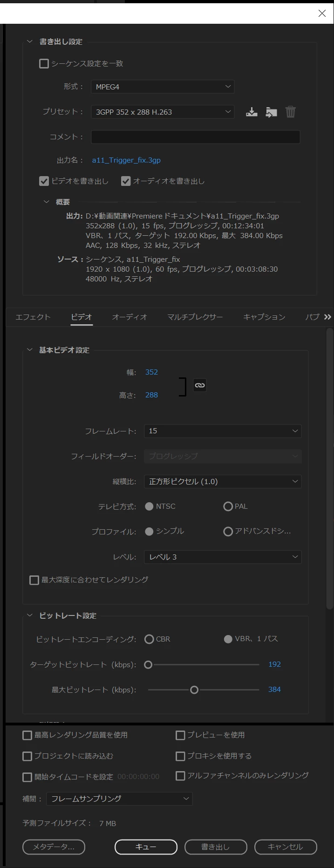Select the PAL radio button

(x=228, y=506)
